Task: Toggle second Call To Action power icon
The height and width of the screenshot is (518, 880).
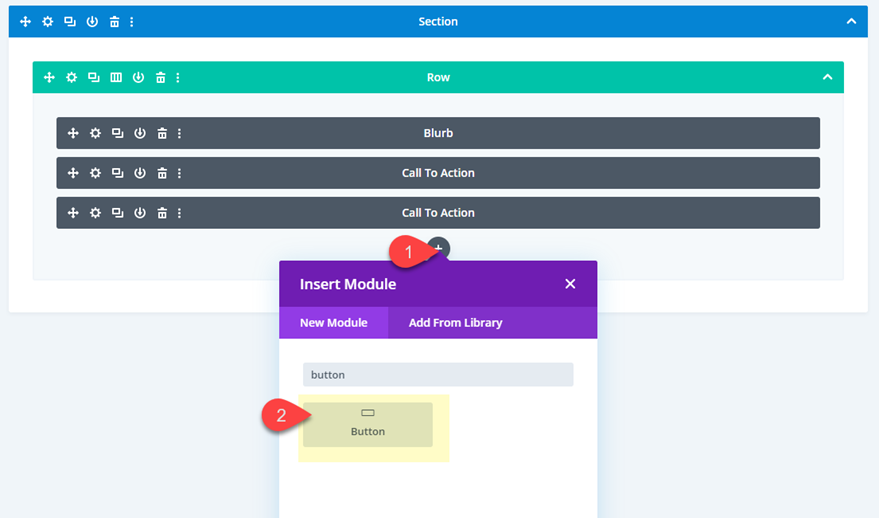Action: pyautogui.click(x=140, y=213)
